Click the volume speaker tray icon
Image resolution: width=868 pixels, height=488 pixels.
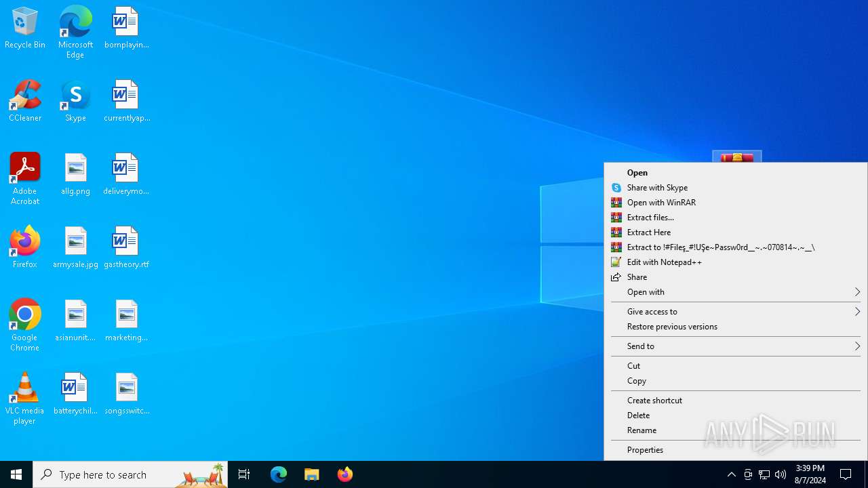[x=781, y=474]
